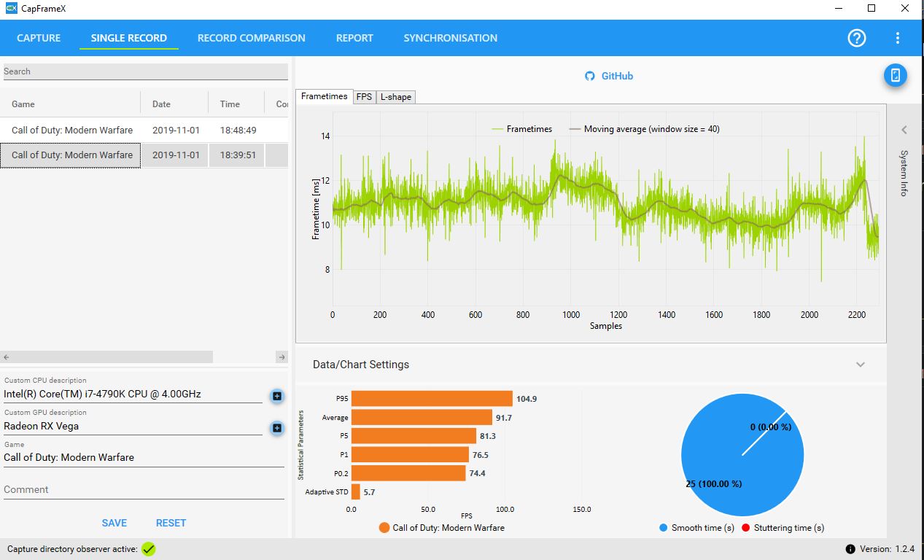Viewport: 924px width, 560px height.
Task: Sort records by the Time column header
Action: tap(238, 104)
